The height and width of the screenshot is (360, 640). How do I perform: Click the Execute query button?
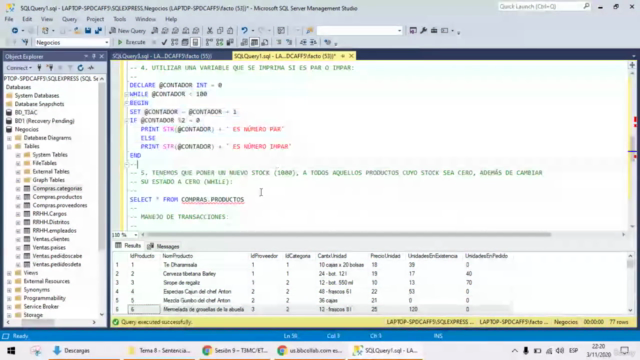tap(131, 42)
